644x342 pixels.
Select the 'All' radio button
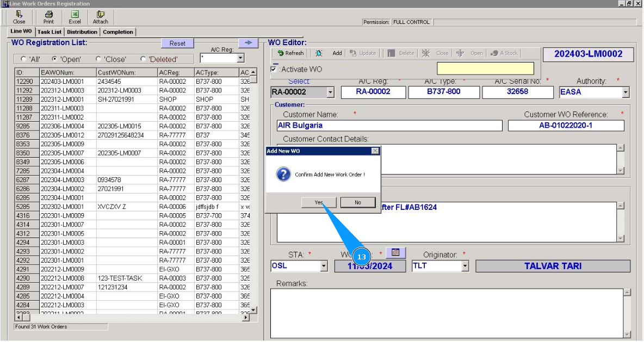click(x=23, y=59)
